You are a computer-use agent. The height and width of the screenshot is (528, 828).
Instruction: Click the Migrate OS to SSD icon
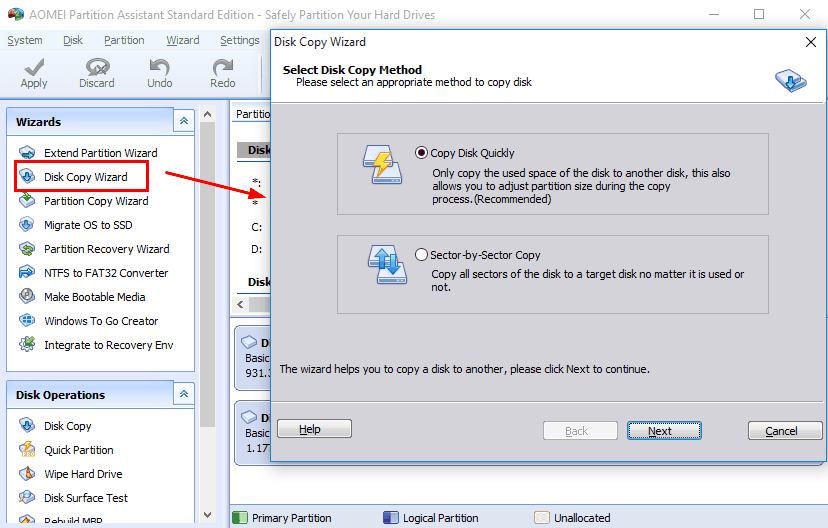pos(27,225)
